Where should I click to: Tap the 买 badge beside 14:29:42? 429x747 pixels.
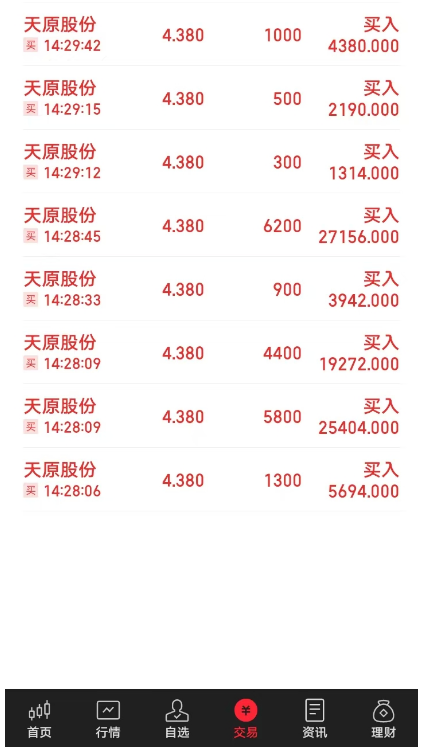coord(31,45)
